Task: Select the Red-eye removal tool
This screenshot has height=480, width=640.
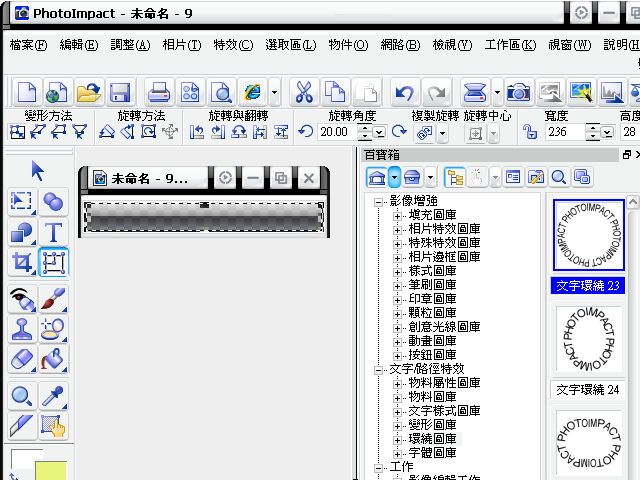Action: pos(22,300)
